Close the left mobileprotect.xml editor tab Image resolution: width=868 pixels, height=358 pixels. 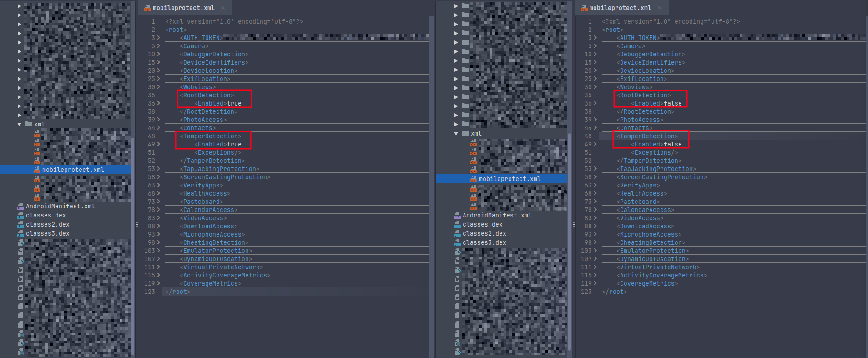[223, 8]
